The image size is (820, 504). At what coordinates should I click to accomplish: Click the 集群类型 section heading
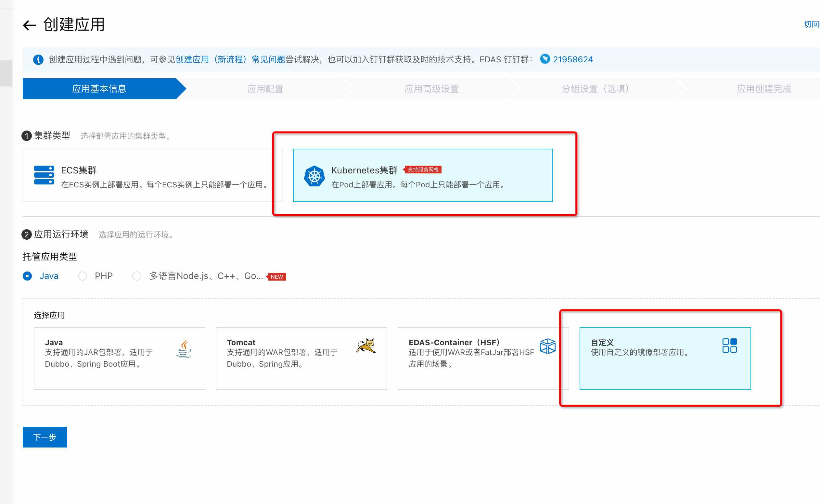(x=52, y=136)
